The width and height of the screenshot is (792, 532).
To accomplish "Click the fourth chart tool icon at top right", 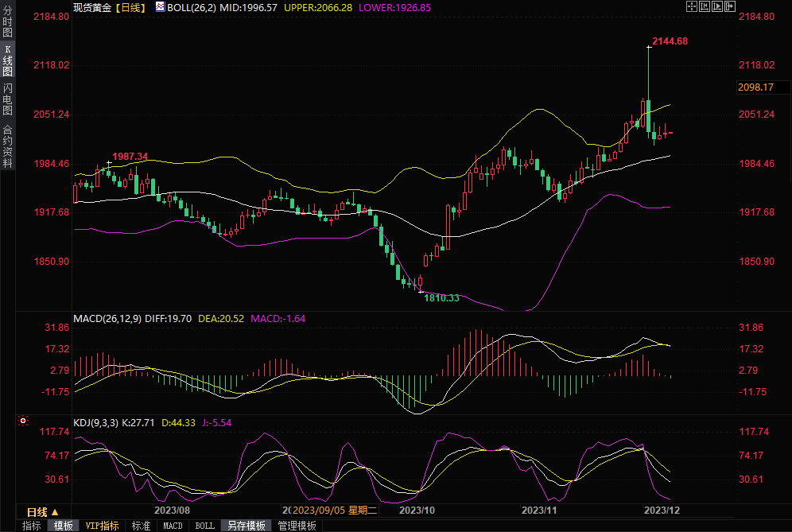I will 729,6.
